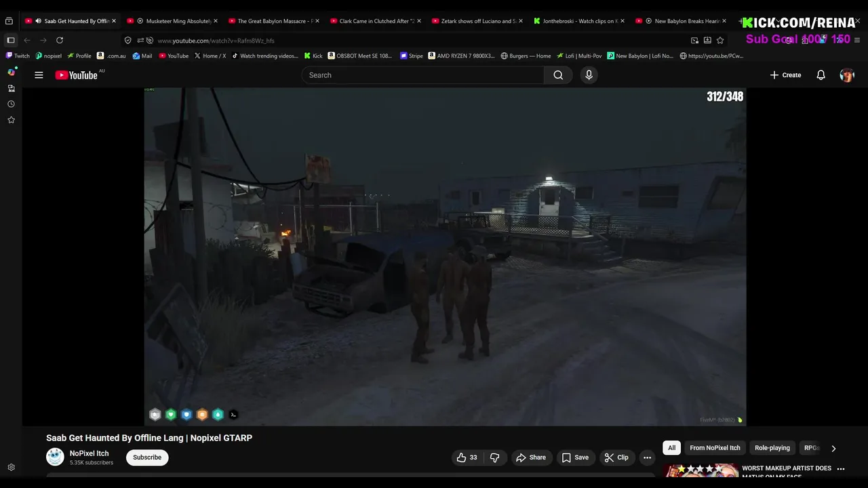
Task: Click picture-in-picture icon in address bar
Action: coord(694,41)
